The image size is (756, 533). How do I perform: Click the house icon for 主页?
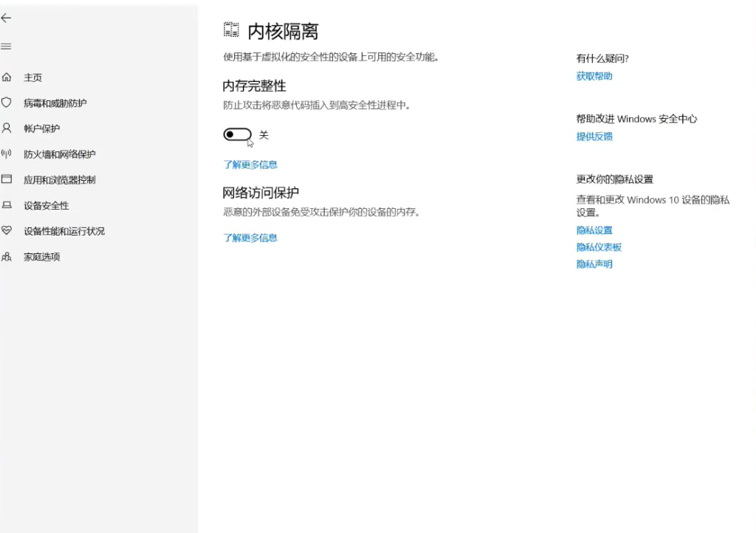7,78
